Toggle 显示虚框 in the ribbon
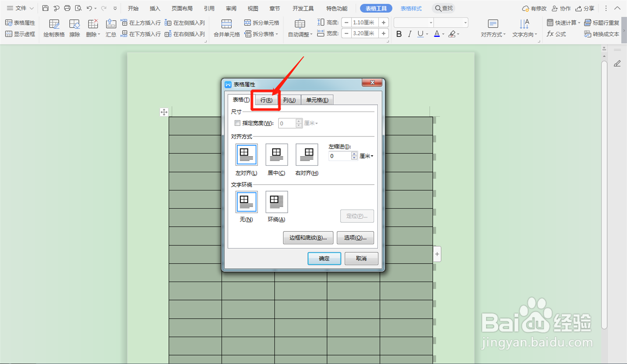 (x=20, y=34)
